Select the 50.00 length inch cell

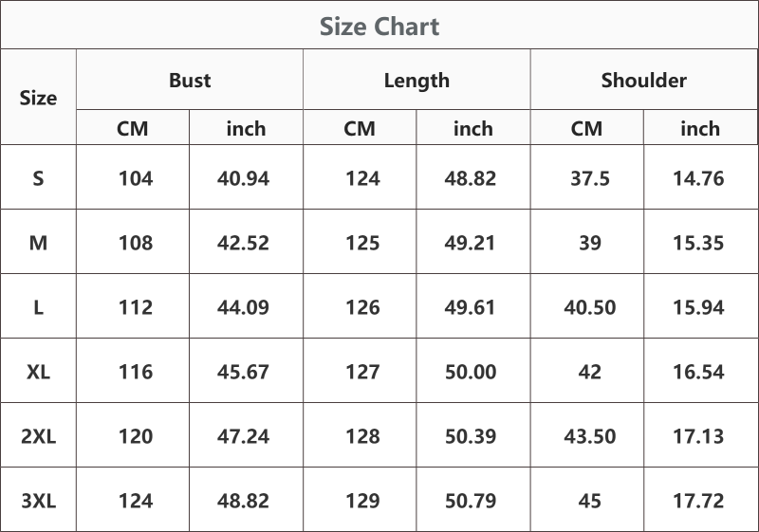point(471,372)
